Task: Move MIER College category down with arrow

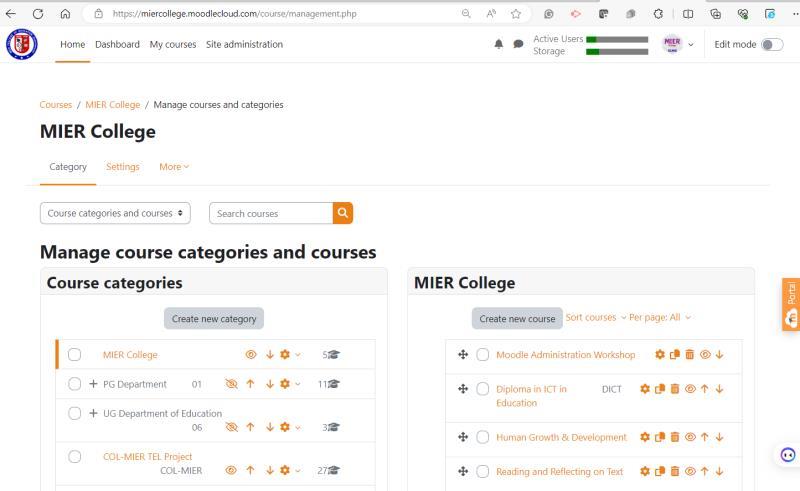Action: tap(270, 354)
